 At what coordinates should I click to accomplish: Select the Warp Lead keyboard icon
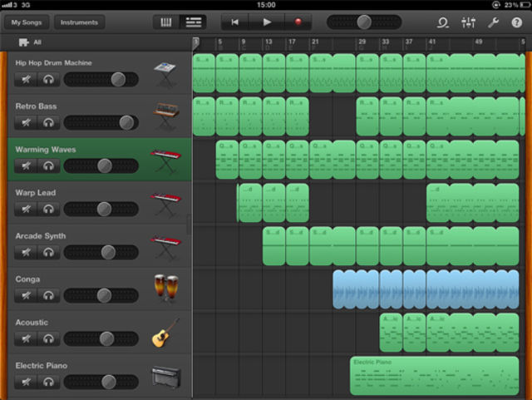tap(165, 204)
